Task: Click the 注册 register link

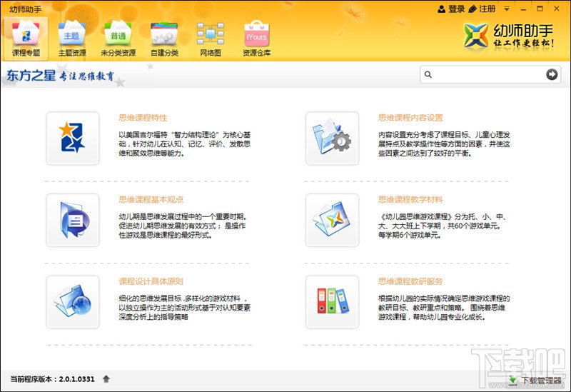Action: click(482, 9)
